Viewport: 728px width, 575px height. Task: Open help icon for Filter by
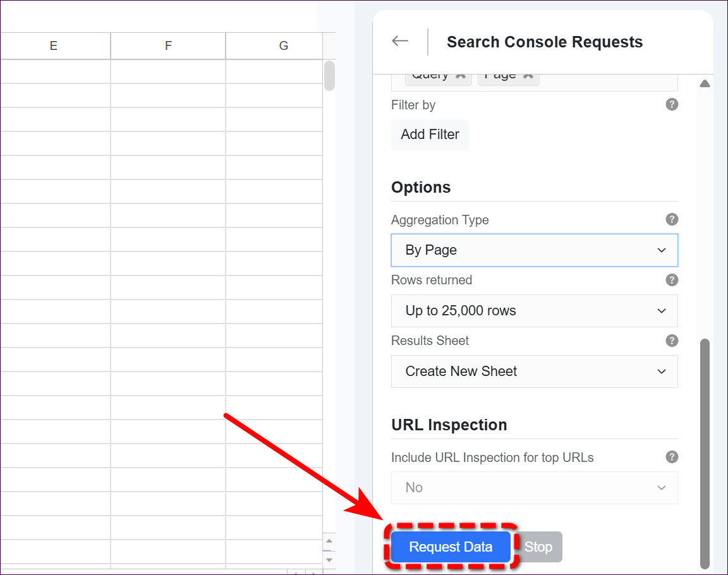tap(671, 104)
